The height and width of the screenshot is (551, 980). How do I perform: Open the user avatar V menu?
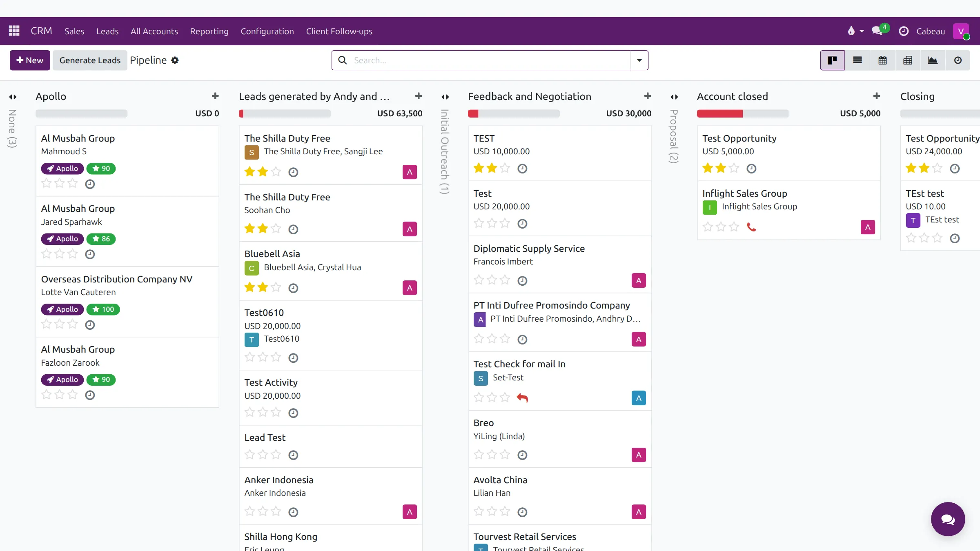click(961, 31)
